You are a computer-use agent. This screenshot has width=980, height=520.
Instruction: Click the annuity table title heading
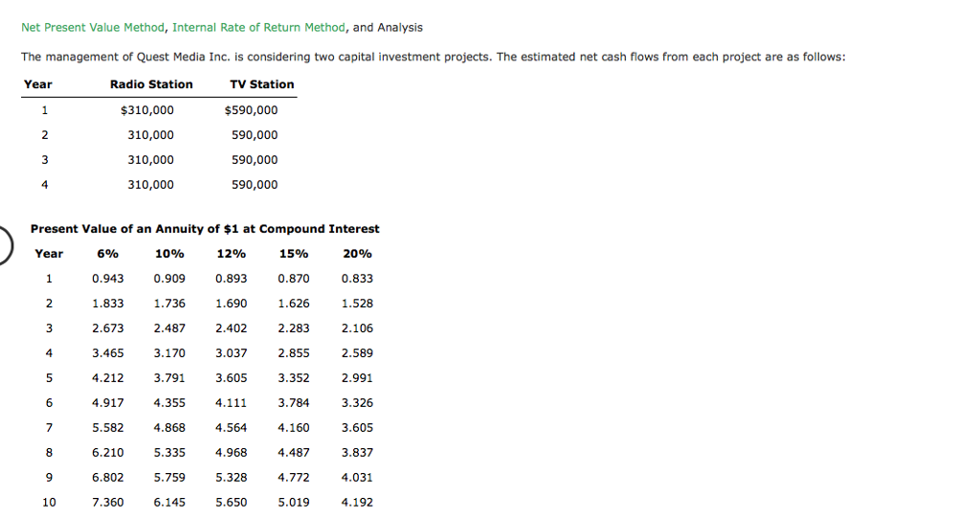pos(205,229)
